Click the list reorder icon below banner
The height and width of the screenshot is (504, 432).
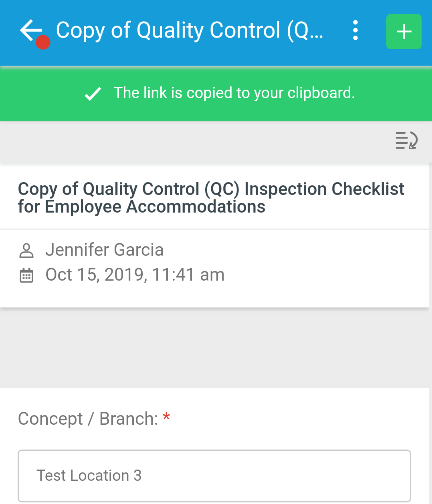pyautogui.click(x=406, y=140)
